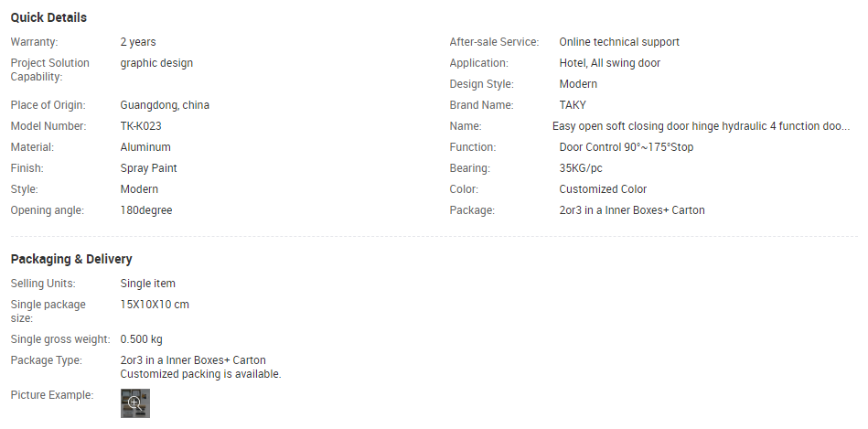Click the Customized Color value
Image resolution: width=868 pixels, height=429 pixels.
pos(603,189)
